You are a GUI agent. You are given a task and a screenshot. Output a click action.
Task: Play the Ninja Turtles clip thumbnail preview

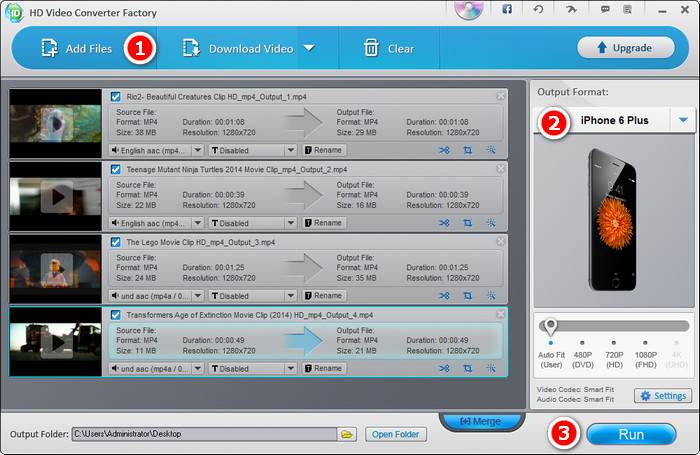click(57, 196)
